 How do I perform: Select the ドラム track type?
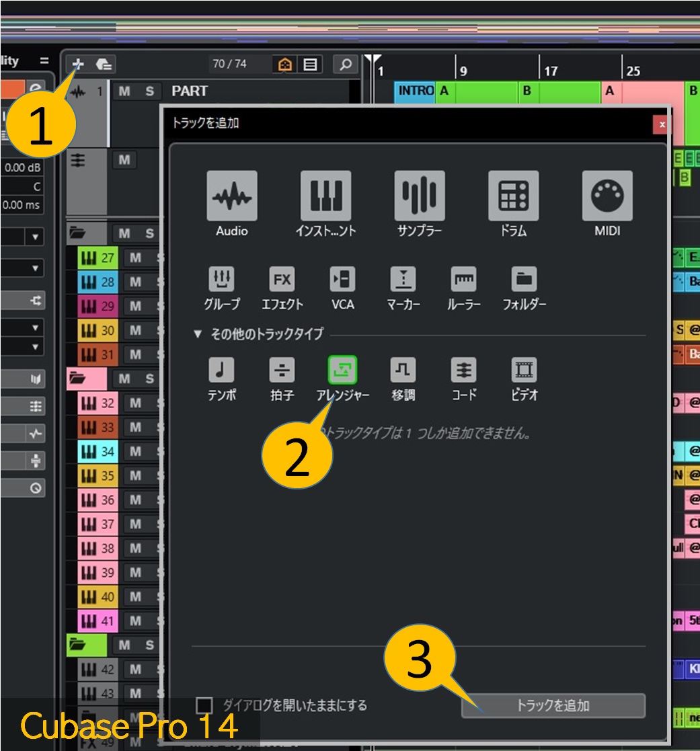pyautogui.click(x=514, y=196)
